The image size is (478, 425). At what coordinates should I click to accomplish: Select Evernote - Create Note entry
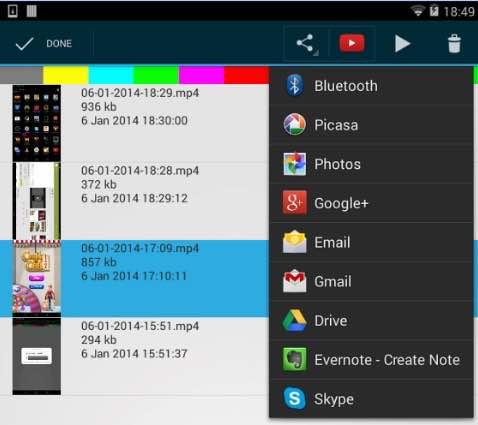pos(371,360)
